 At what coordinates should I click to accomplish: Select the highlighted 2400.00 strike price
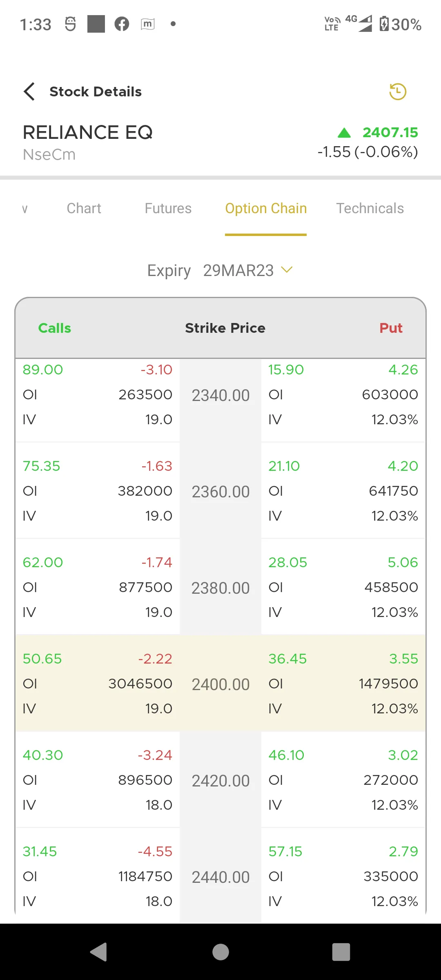coord(220,684)
